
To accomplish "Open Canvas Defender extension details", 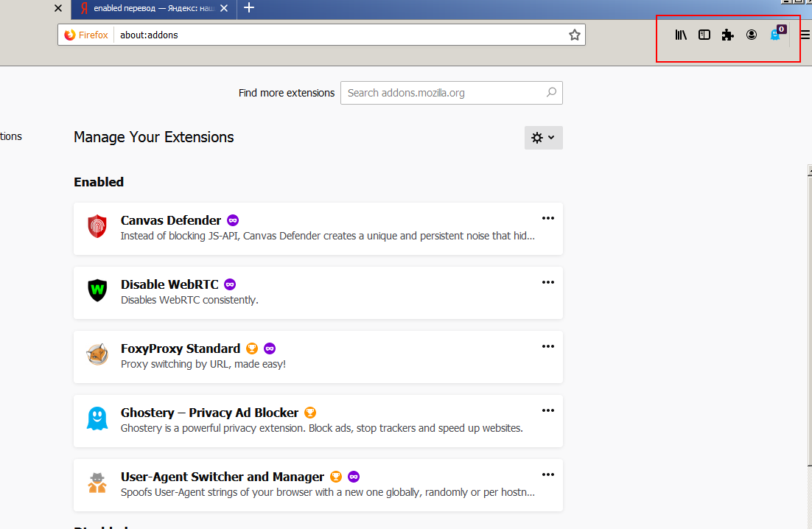I will 318,229.
